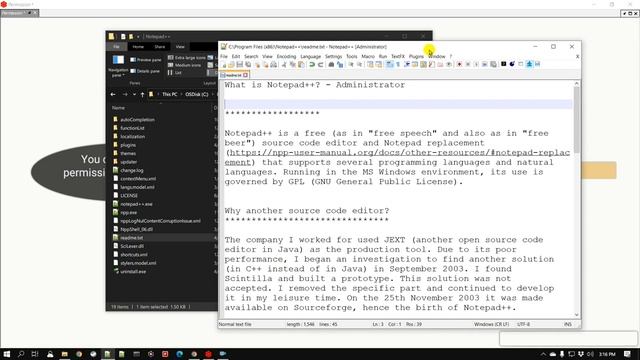Open the Macro menu in Notepad++
The width and height of the screenshot is (640, 360).
point(368,56)
